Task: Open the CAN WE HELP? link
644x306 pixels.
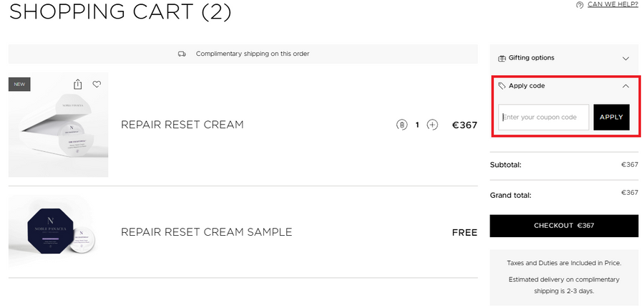Action: point(613,4)
